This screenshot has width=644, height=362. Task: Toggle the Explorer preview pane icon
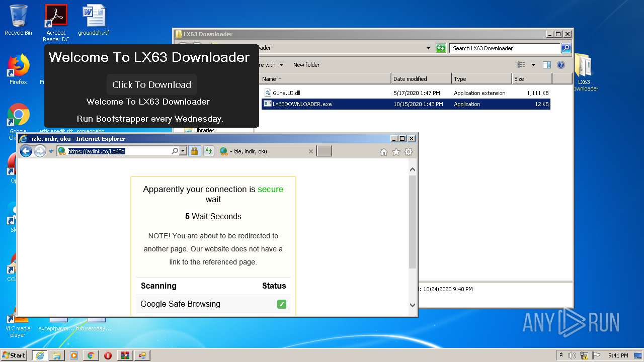pos(547,65)
